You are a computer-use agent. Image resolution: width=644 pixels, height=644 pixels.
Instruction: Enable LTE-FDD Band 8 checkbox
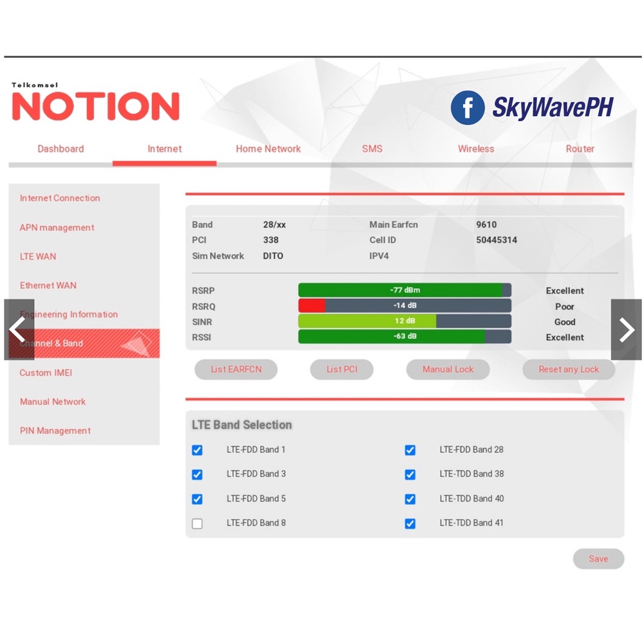[197, 524]
